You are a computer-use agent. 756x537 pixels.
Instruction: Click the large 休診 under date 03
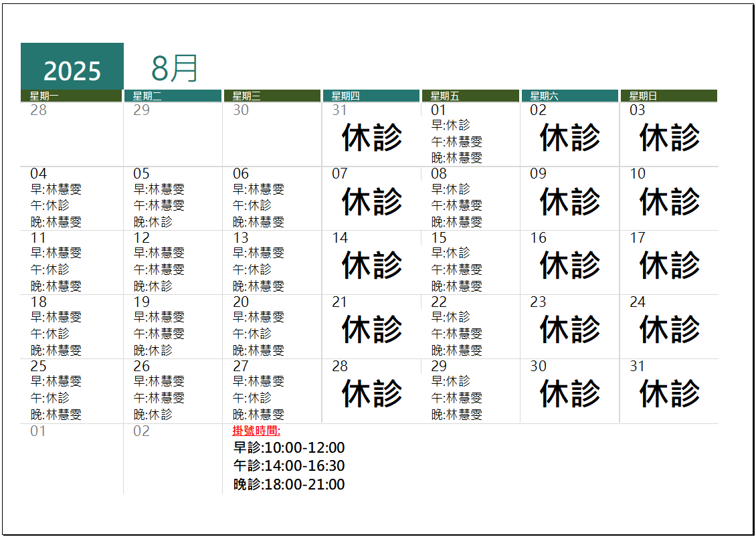coord(670,137)
